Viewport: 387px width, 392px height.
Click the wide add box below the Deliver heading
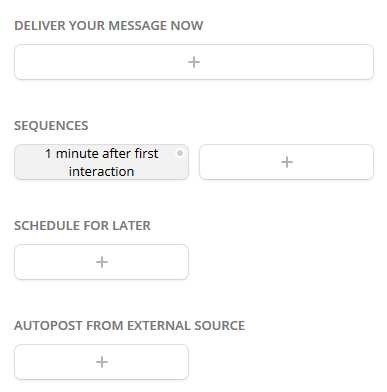pyautogui.click(x=194, y=62)
